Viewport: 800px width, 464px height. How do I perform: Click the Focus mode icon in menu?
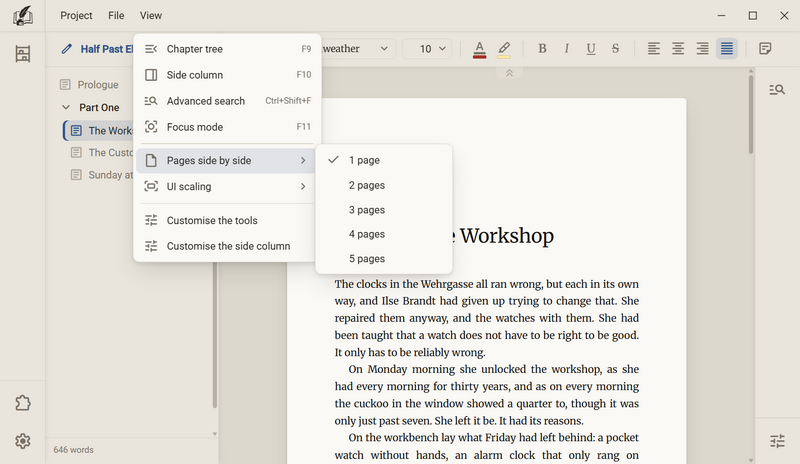click(x=151, y=127)
